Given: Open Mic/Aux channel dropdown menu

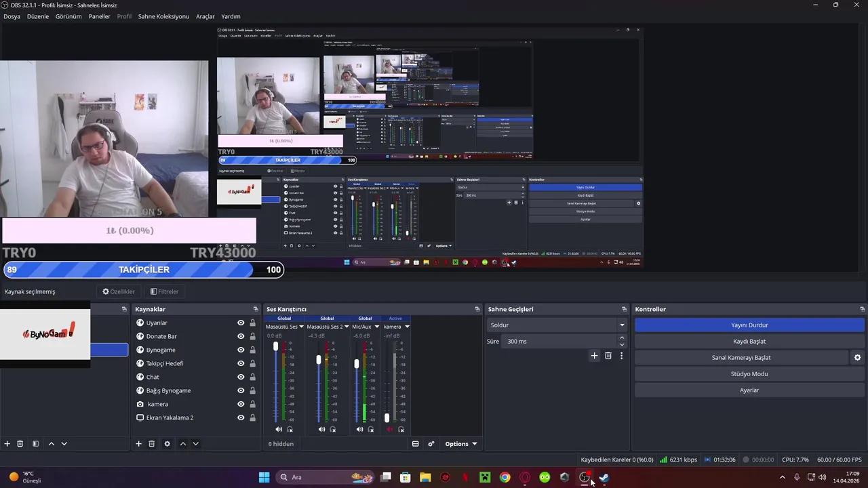Looking at the screenshot, I should coord(376,327).
